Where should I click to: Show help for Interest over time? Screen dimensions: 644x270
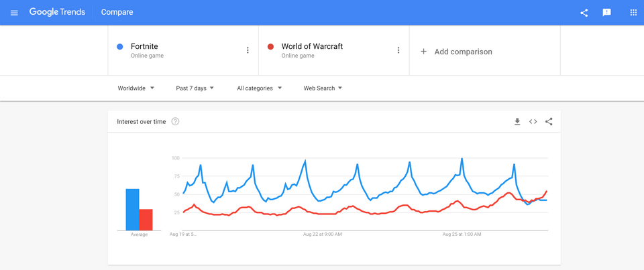click(175, 121)
